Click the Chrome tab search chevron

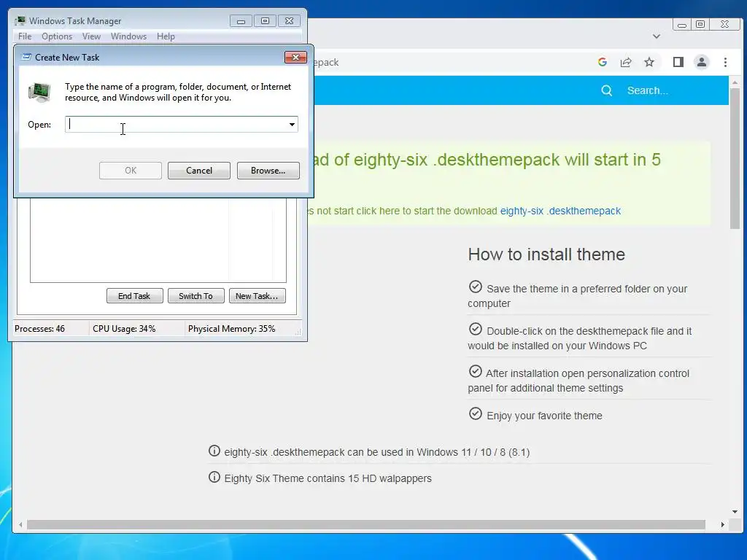pyautogui.click(x=657, y=36)
